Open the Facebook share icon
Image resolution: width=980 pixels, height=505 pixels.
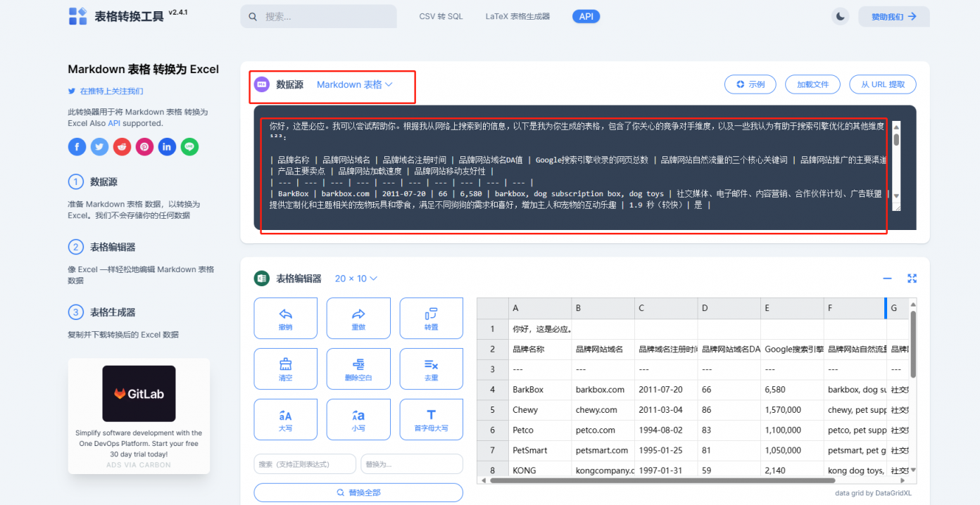[77, 146]
